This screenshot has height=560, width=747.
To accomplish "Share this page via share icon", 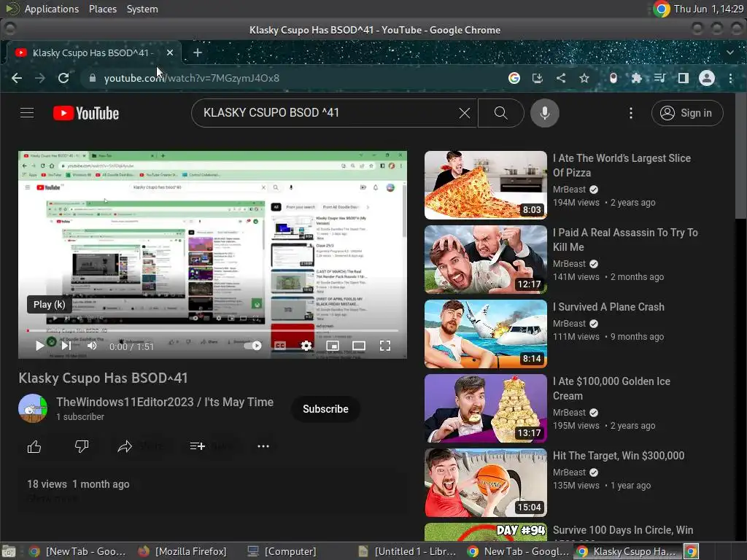I will [x=561, y=78].
